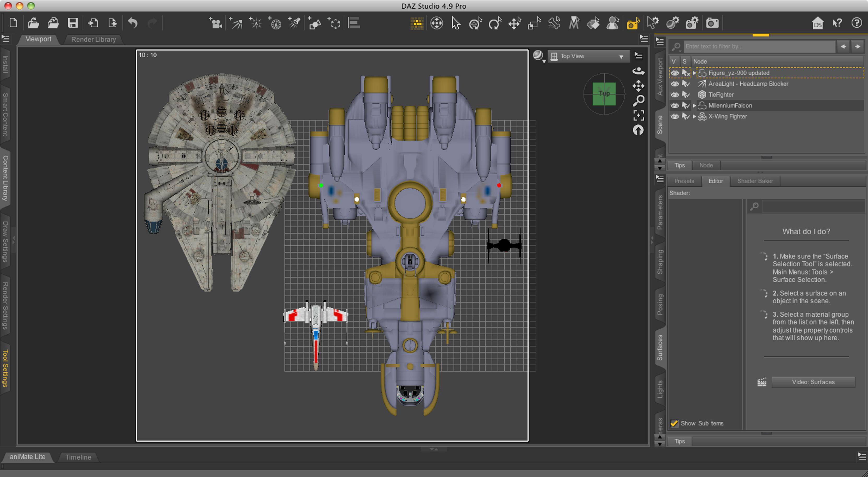Click the viewport frame selection icon
Image resolution: width=868 pixels, height=477 pixels.
click(638, 116)
